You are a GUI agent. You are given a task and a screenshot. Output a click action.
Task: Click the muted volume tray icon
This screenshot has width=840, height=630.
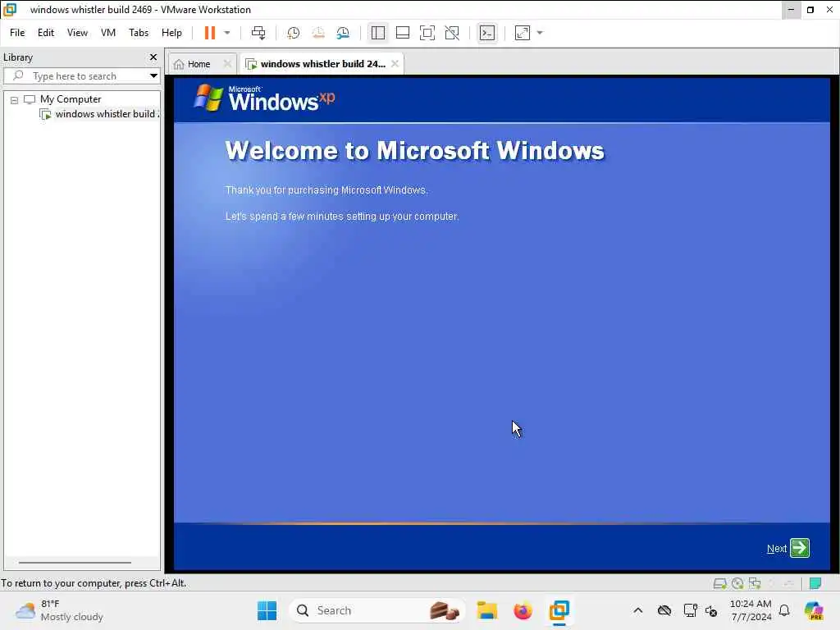(711, 610)
